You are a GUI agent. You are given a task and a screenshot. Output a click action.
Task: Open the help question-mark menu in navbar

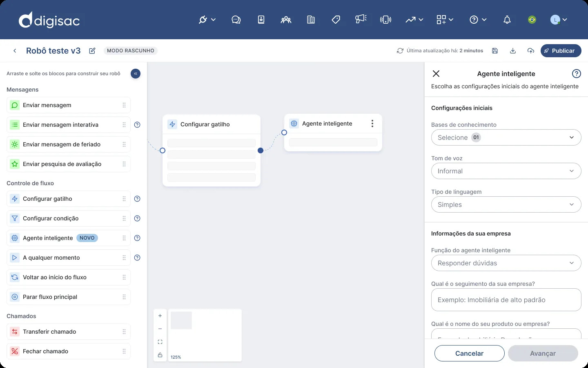tap(478, 20)
